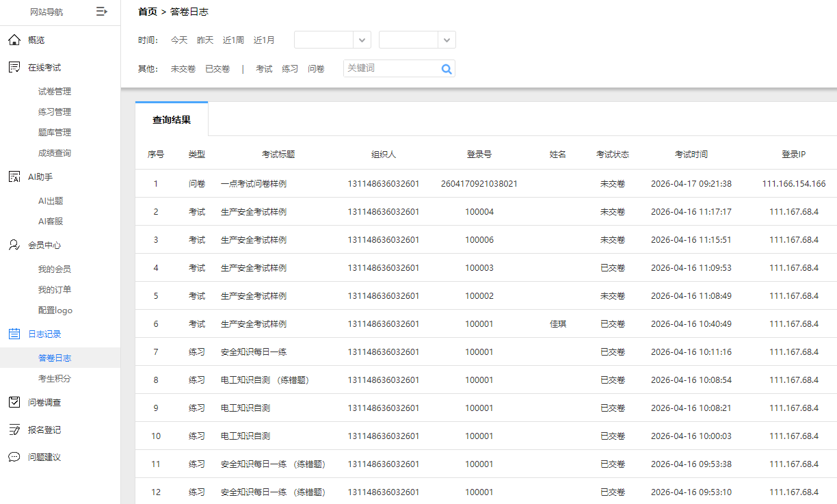Screen dimensions: 837x504
Task: Enable the 练习 type filter
Action: (289, 68)
